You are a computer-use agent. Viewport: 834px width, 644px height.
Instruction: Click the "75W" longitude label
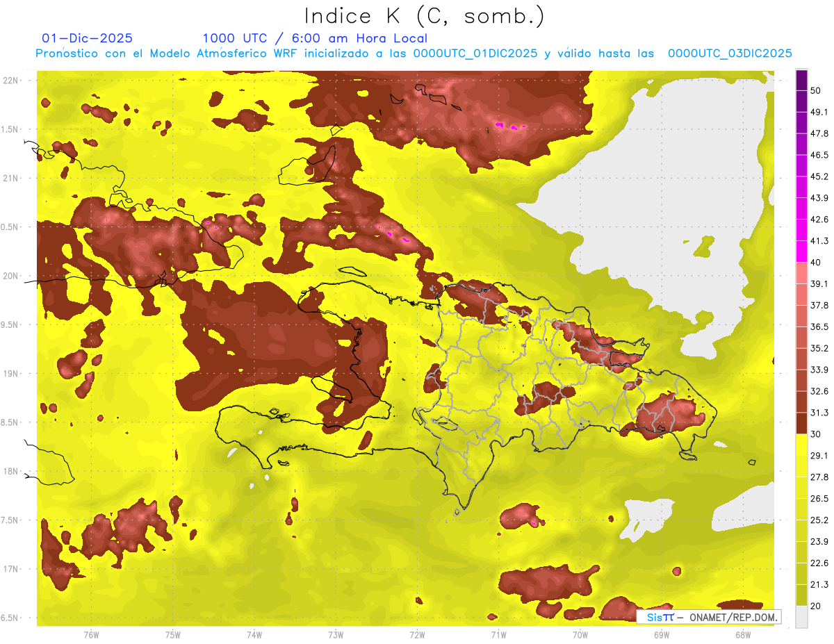click(x=173, y=634)
